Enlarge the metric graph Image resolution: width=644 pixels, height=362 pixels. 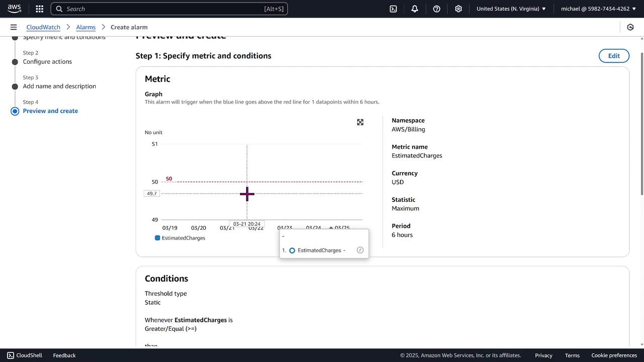[360, 122]
